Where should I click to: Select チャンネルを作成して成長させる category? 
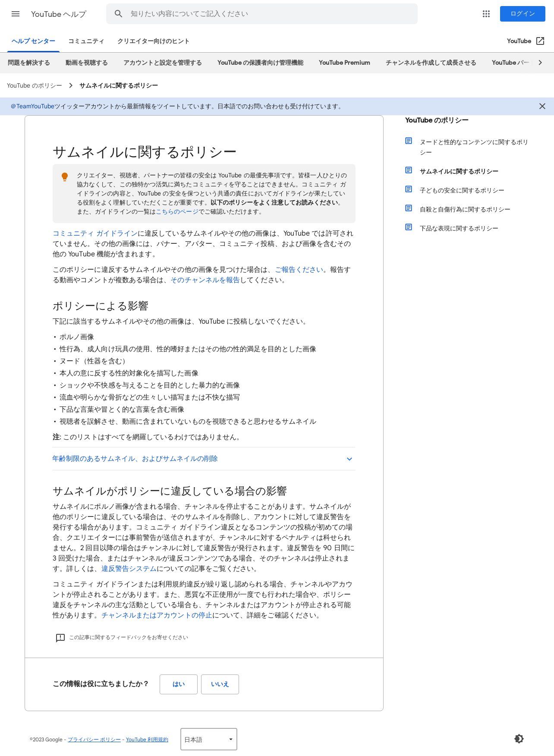click(x=431, y=63)
